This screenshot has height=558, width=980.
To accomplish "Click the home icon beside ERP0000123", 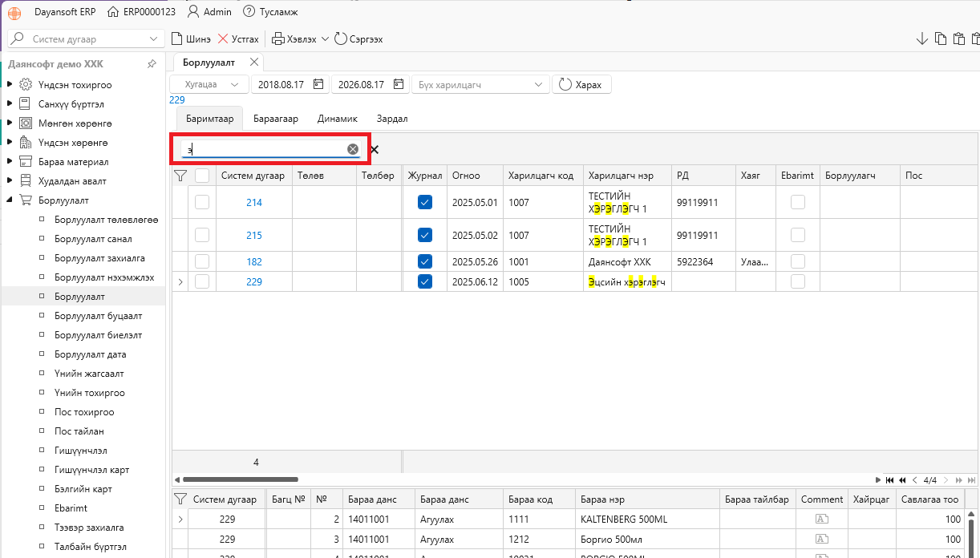I will coord(112,12).
